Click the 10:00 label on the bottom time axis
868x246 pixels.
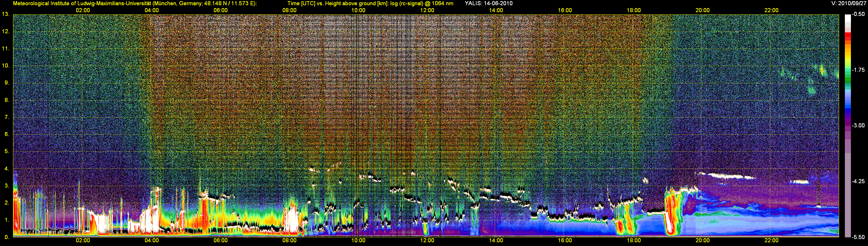click(x=358, y=241)
